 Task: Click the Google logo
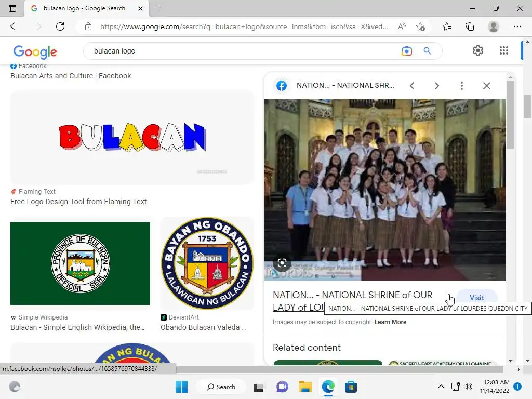click(x=35, y=51)
